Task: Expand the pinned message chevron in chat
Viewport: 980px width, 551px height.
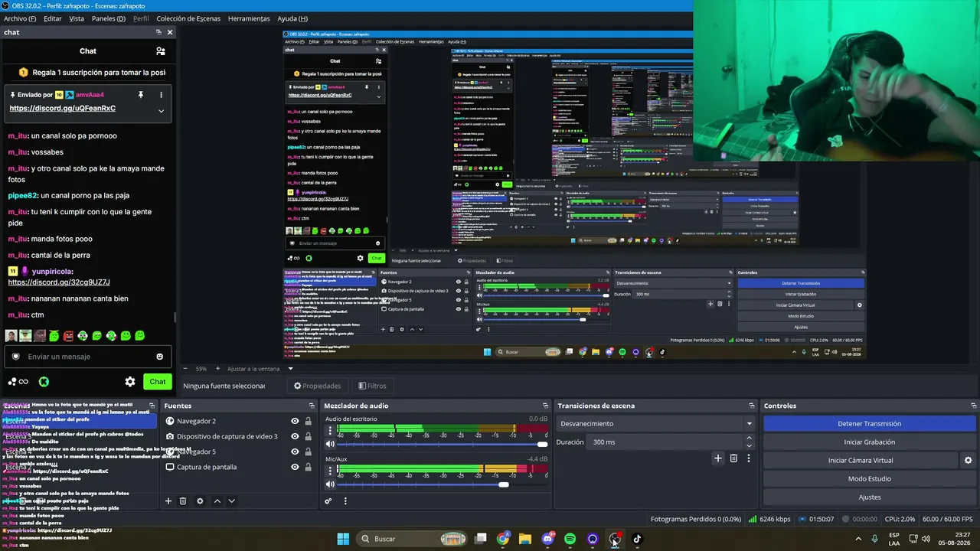Action: tap(161, 111)
